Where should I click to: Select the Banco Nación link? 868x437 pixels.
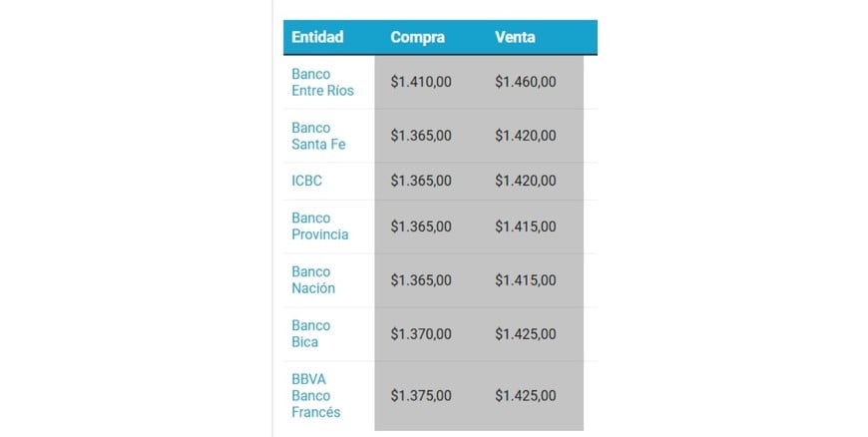[x=313, y=279]
